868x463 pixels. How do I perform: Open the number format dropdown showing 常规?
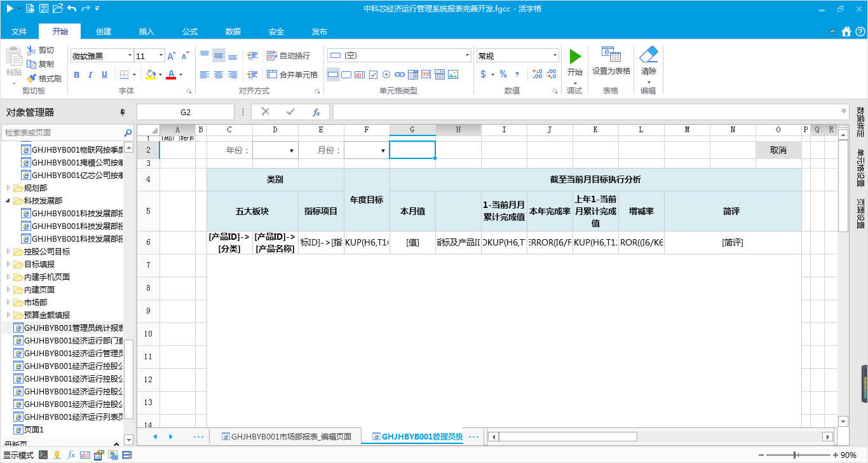pyautogui.click(x=555, y=56)
